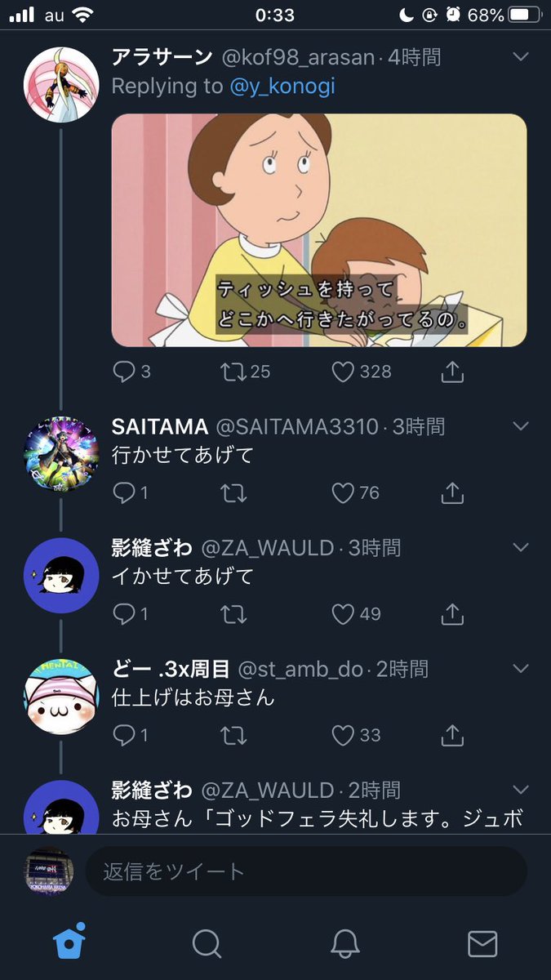The image size is (551, 980).
Task: Share the SAITAMA tweet
Action: tap(452, 492)
